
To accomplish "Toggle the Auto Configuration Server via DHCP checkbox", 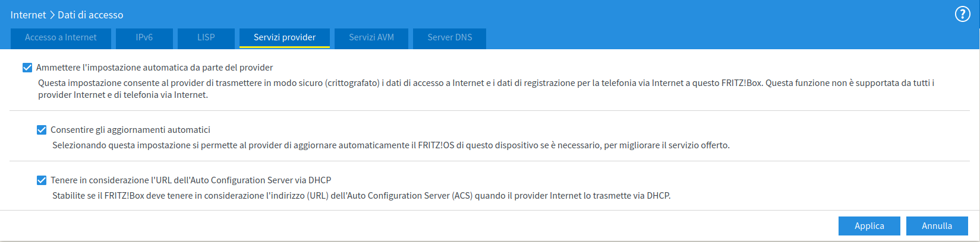I will pyautogui.click(x=42, y=180).
